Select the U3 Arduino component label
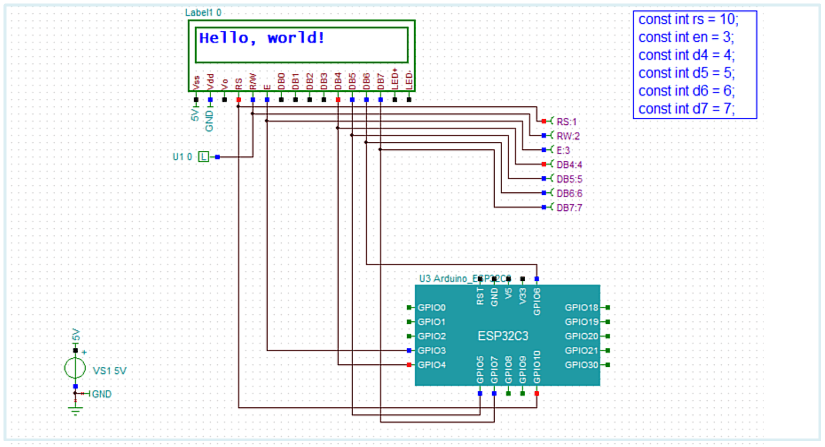 465,278
